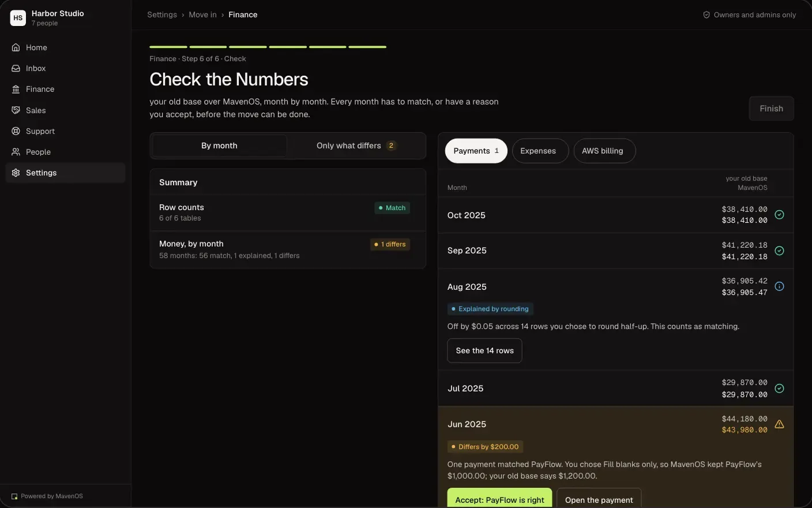Click the first step progress segment

(x=168, y=47)
